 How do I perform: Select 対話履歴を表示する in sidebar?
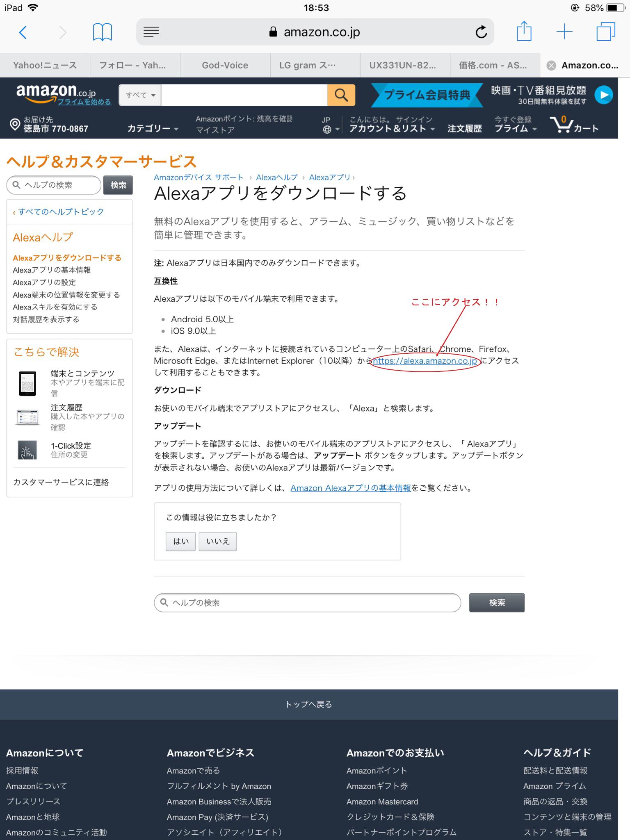point(46,319)
